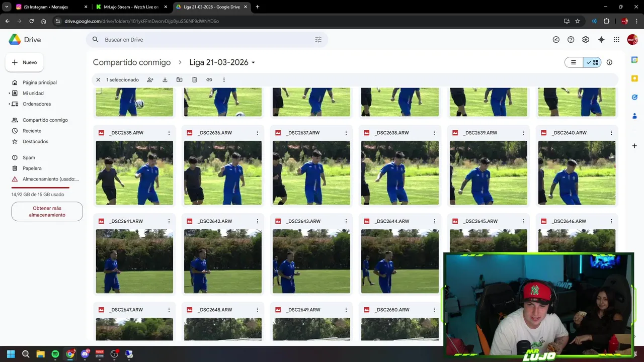Click the Nuevo button
This screenshot has height=362, width=644.
[x=25, y=62]
